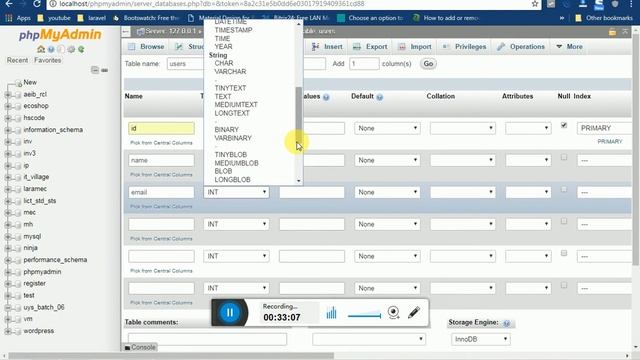Pause the screen recording

click(229, 313)
